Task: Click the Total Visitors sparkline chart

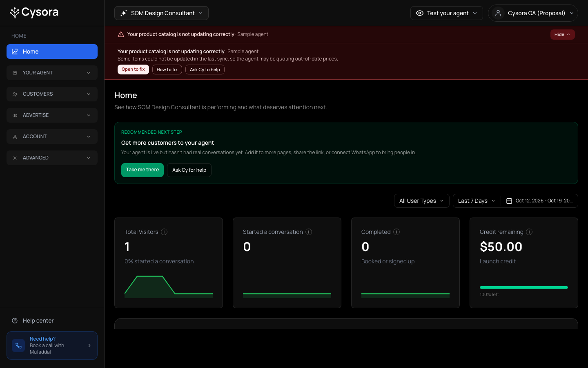Action: [169, 287]
